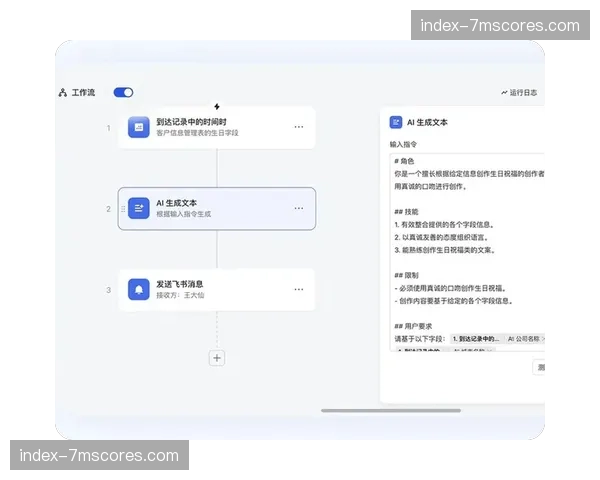Click the 客户信息管理表的生日字段 subtitle
The height and width of the screenshot is (480, 600).
pyautogui.click(x=197, y=133)
